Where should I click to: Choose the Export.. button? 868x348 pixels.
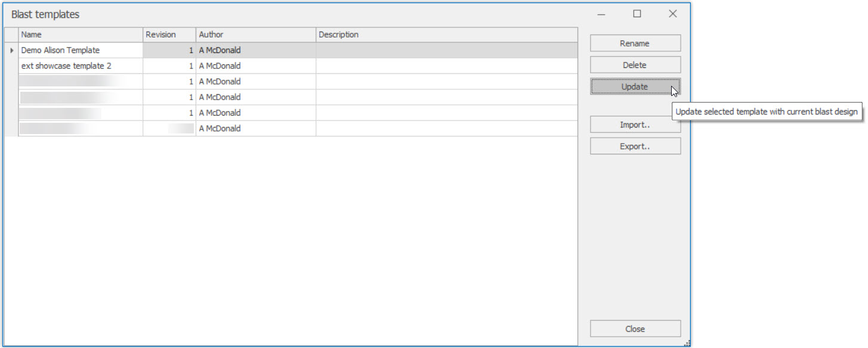click(635, 146)
